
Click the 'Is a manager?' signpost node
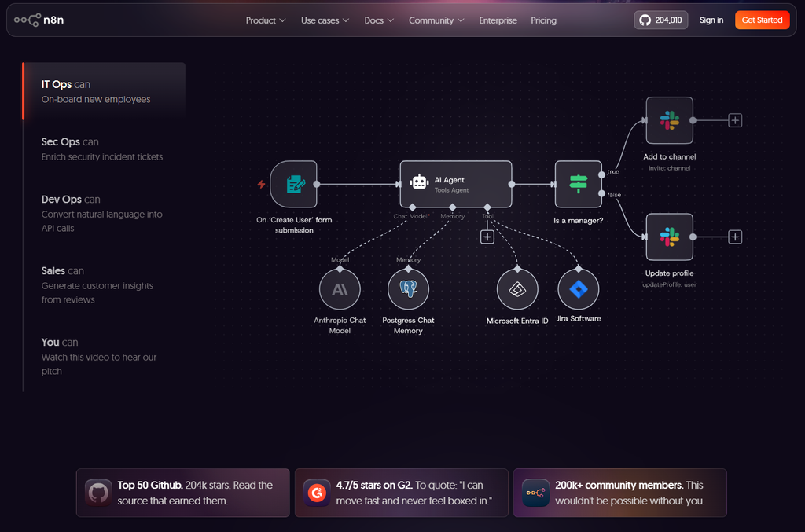tap(578, 184)
